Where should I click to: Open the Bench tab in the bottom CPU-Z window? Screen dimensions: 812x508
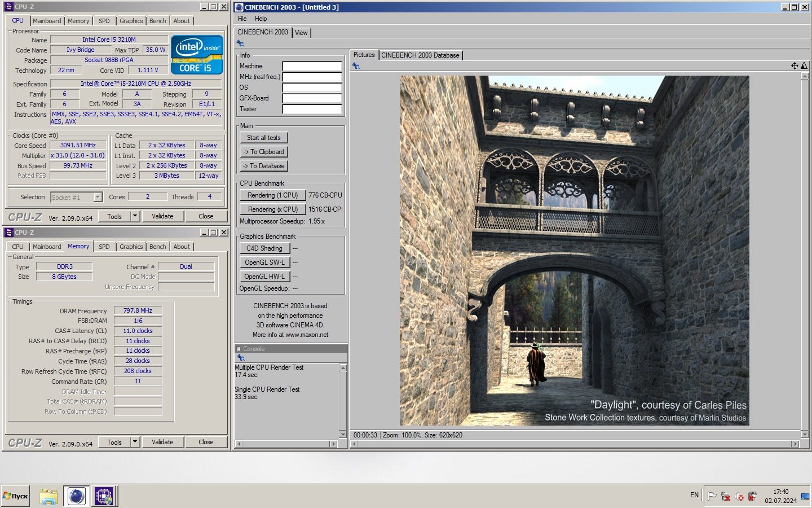[x=158, y=247]
